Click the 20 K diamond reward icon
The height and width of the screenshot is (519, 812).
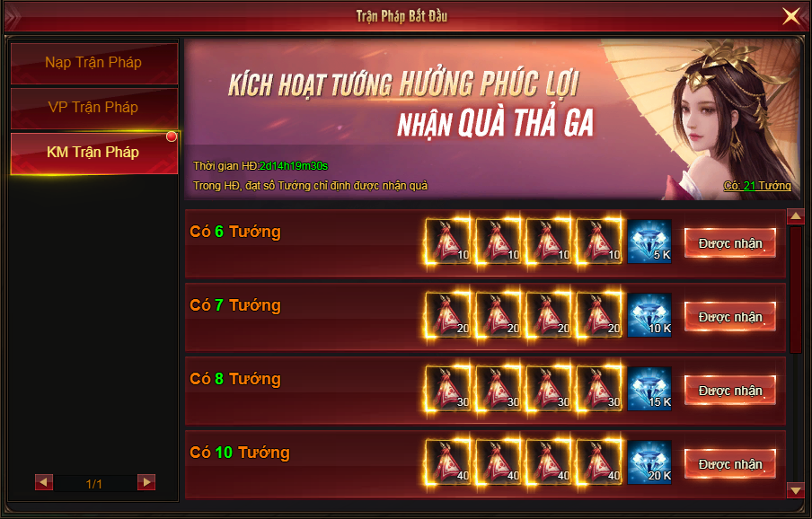[x=649, y=462]
